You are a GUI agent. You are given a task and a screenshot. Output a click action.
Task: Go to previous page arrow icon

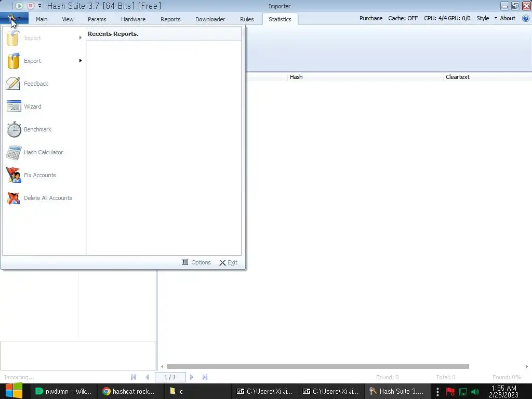pyautogui.click(x=147, y=377)
